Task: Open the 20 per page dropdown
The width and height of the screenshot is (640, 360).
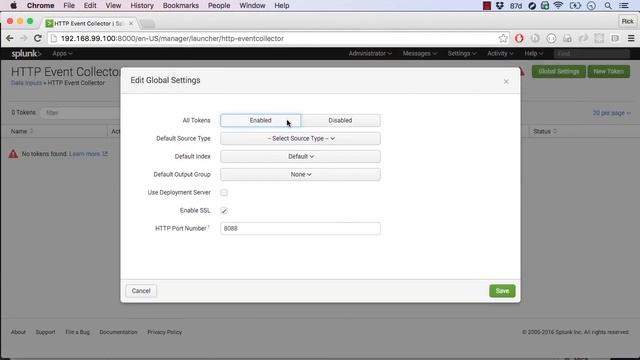Action: (x=611, y=113)
